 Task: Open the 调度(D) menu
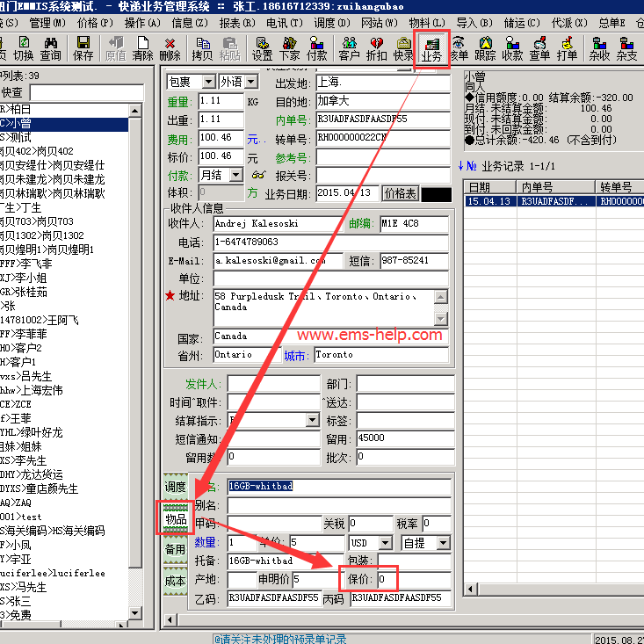click(x=332, y=23)
